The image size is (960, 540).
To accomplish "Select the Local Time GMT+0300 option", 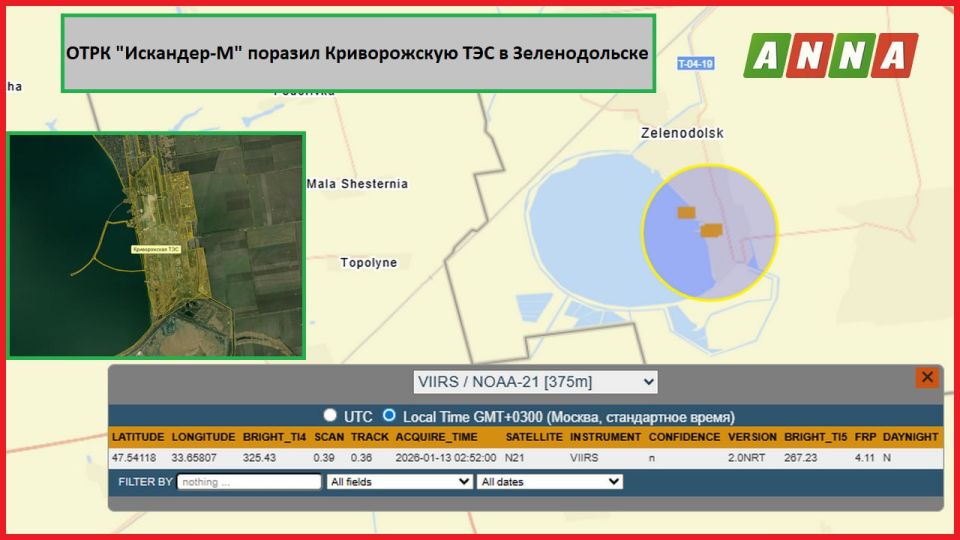I will [x=390, y=415].
